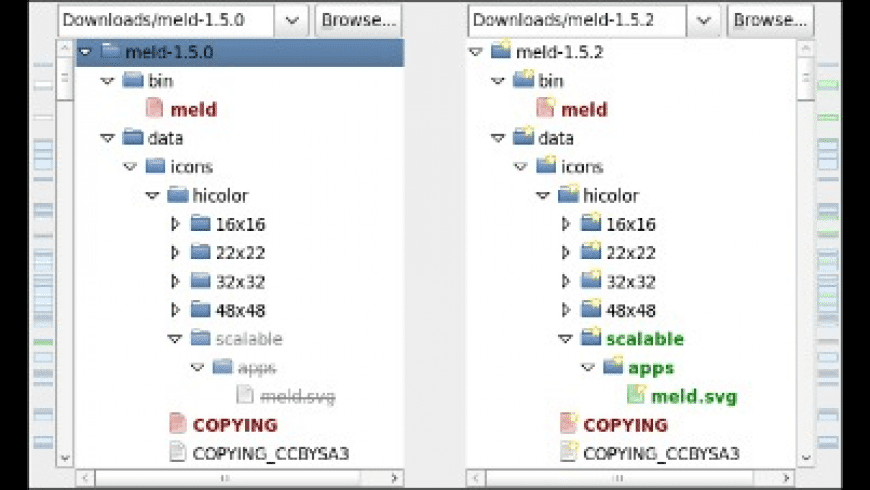
Task: Click the 22x22 folder icon in left pane
Action: coord(200,252)
